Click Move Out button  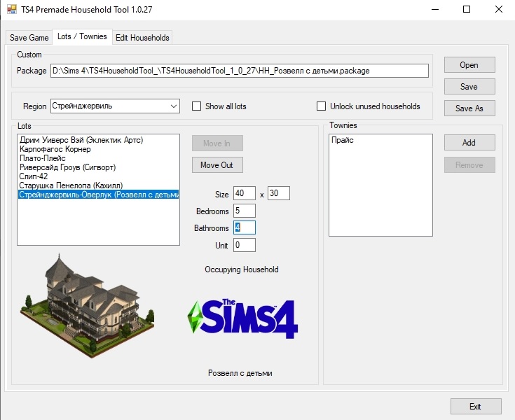217,165
